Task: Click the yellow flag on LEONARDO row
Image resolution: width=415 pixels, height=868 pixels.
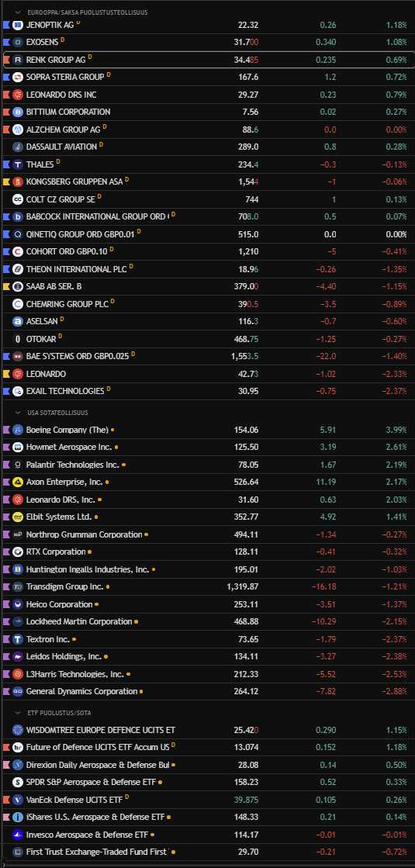Action: pyautogui.click(x=6, y=374)
